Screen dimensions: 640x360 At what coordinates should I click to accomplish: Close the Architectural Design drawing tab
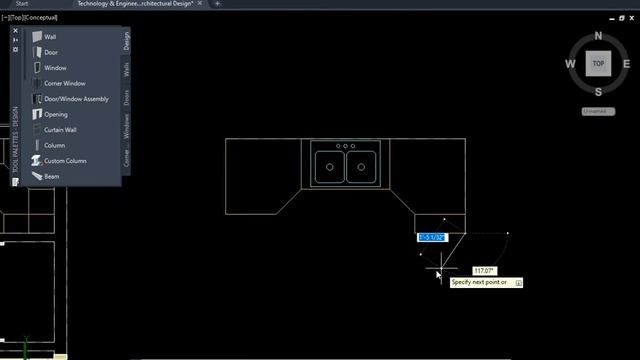pyautogui.click(x=200, y=3)
